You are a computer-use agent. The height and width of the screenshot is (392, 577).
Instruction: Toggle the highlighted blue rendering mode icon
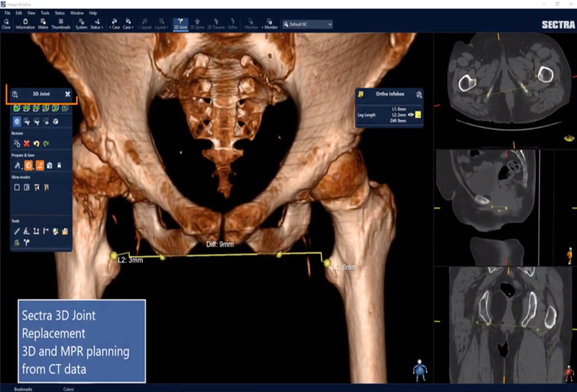click(17, 122)
